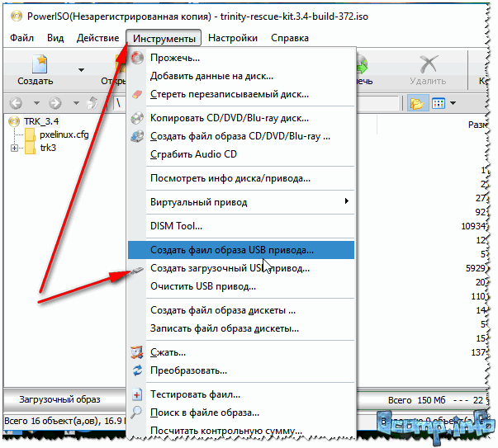Open the Настройки menu
498x448 pixels.
(x=233, y=38)
